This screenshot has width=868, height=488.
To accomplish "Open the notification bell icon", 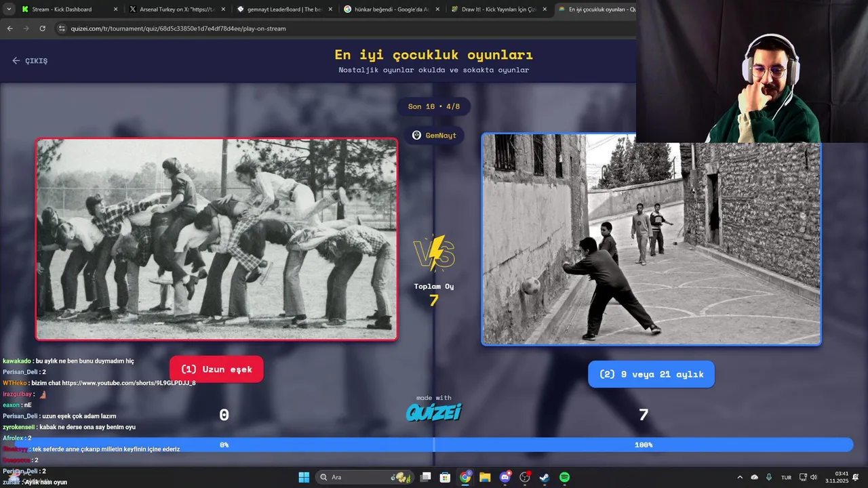I will pos(856,477).
